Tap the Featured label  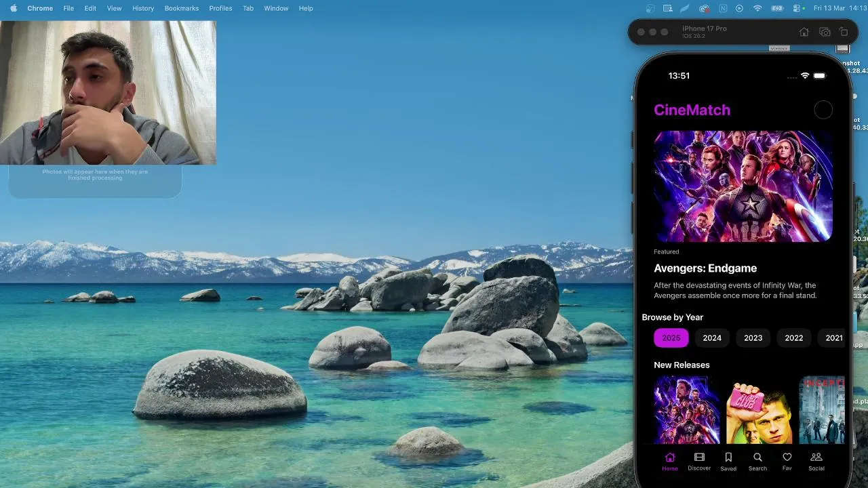(666, 251)
